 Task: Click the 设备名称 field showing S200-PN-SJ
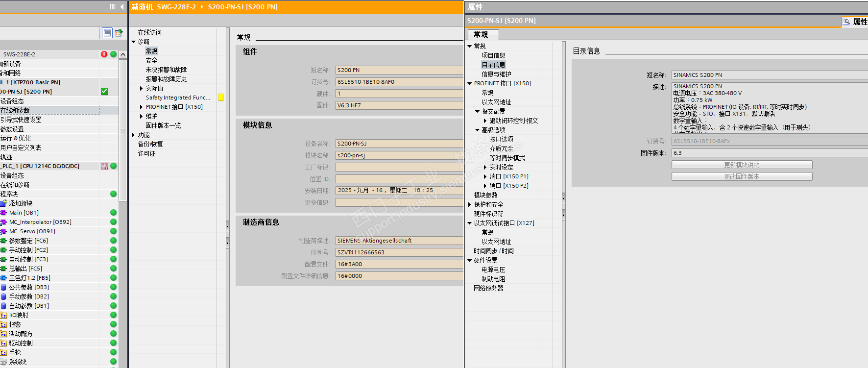pos(399,144)
